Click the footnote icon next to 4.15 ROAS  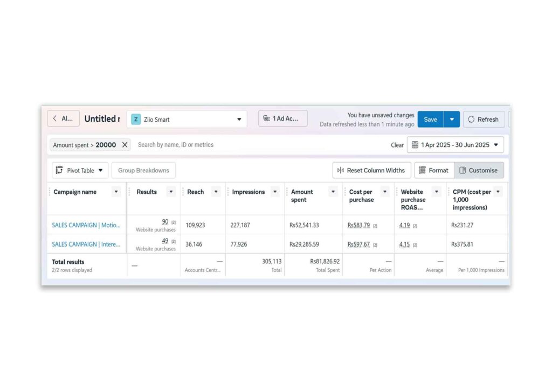coord(415,245)
